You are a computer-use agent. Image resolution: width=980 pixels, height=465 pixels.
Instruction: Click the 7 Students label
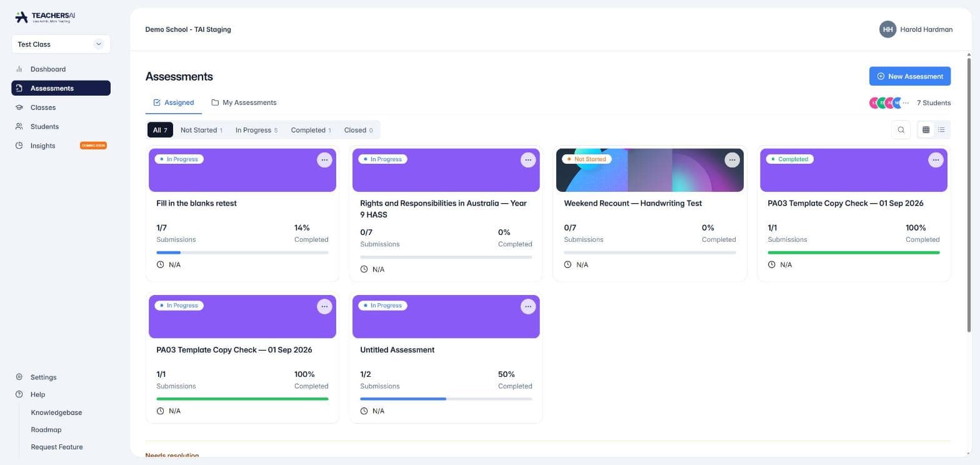click(934, 102)
